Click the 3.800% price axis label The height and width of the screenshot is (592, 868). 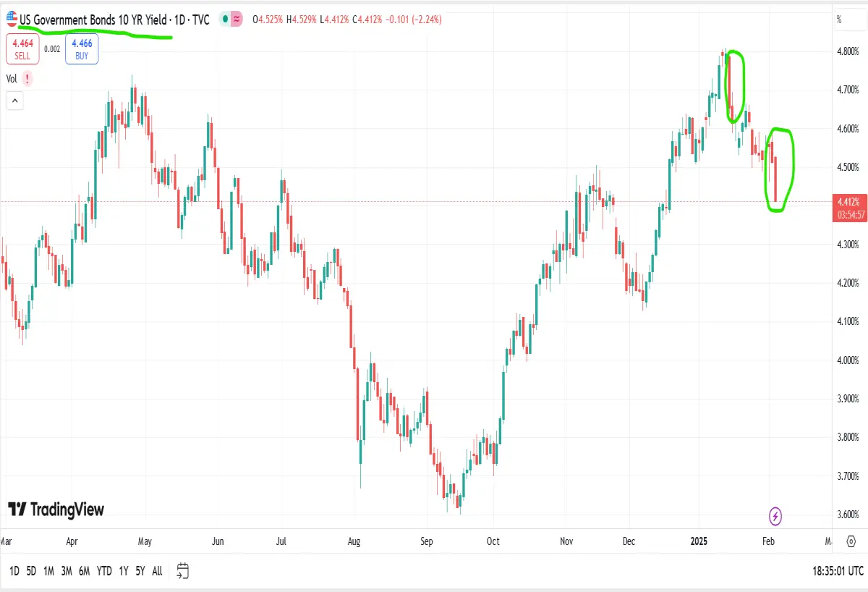click(848, 437)
